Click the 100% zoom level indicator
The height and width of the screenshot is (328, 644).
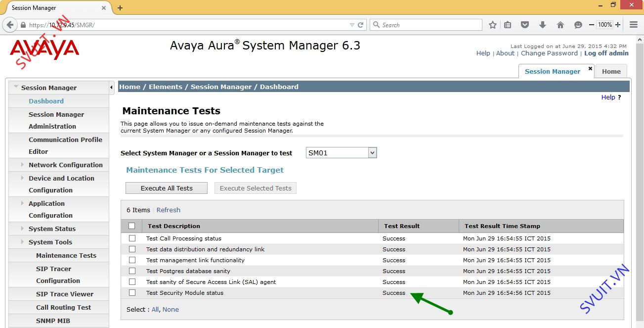click(x=604, y=25)
